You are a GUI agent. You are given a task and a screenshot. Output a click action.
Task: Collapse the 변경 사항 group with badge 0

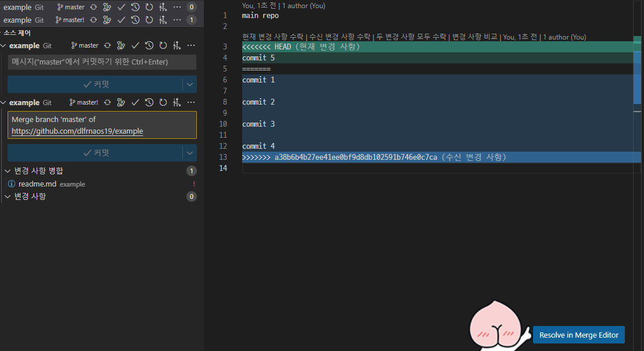tap(8, 196)
